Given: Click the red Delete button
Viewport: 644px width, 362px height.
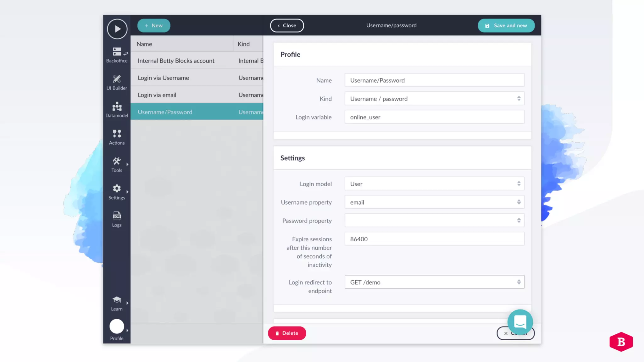Looking at the screenshot, I should 287,333.
